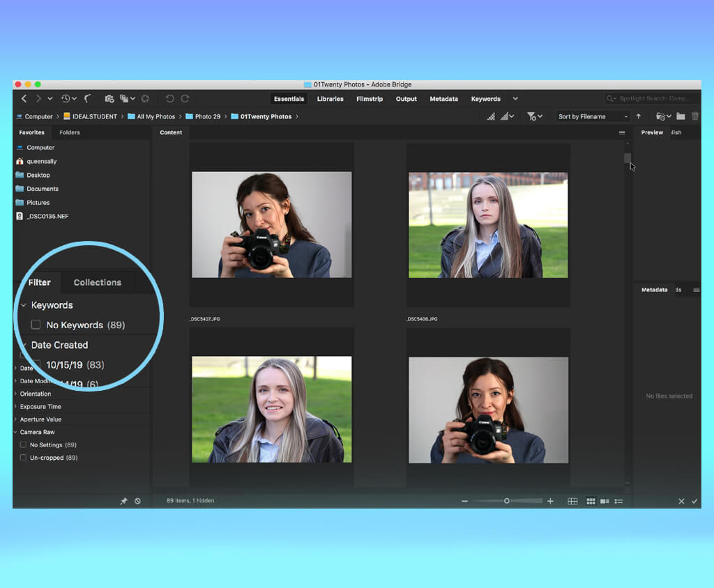The image size is (714, 588).
Task: Rotate 90 degrees counterclockwise
Action: tap(170, 99)
